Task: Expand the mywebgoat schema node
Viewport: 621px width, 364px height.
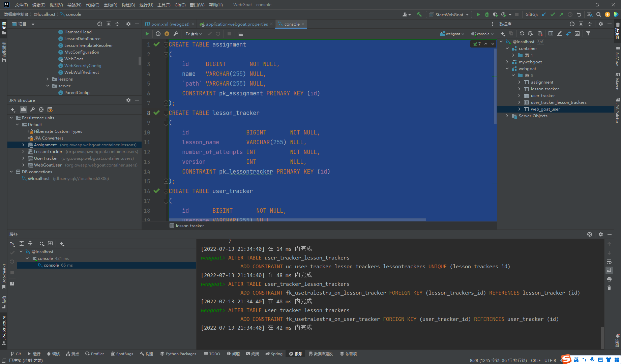Action: pos(507,62)
